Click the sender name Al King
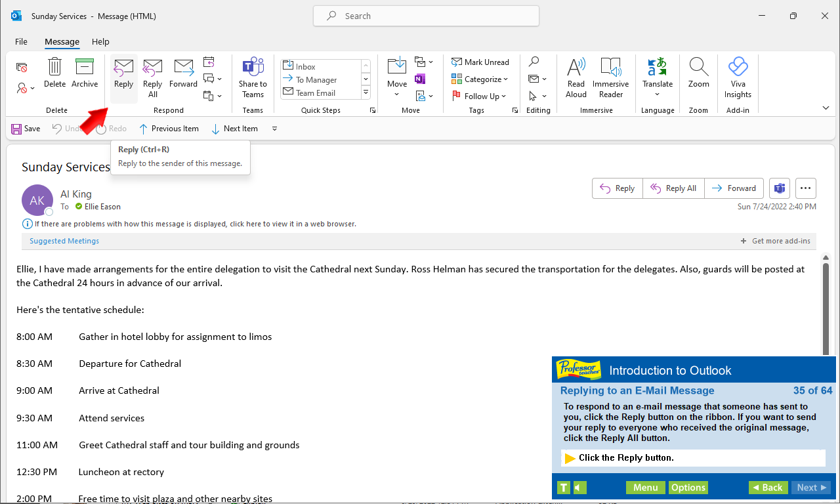This screenshot has height=504, width=840. click(x=76, y=194)
